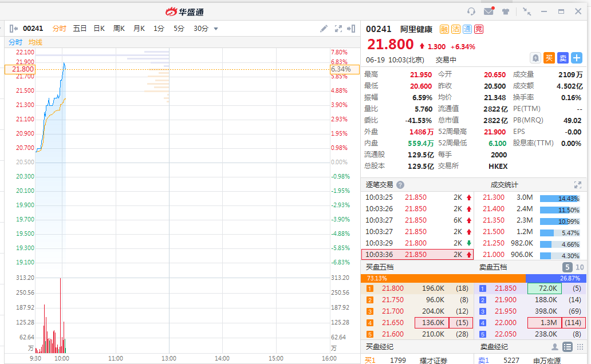The width and height of the screenshot is (591, 364).
Task: Switch order book depth to 5 levels
Action: pos(567,267)
